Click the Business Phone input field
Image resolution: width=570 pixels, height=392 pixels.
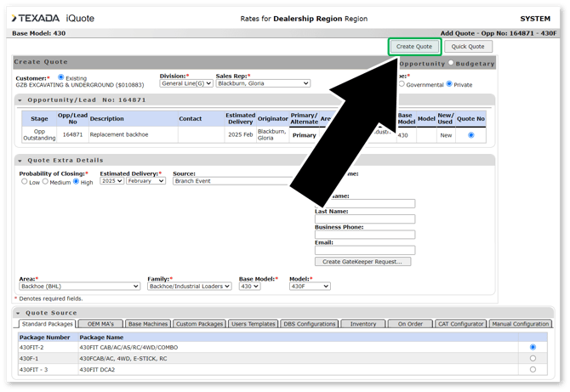coord(365,235)
